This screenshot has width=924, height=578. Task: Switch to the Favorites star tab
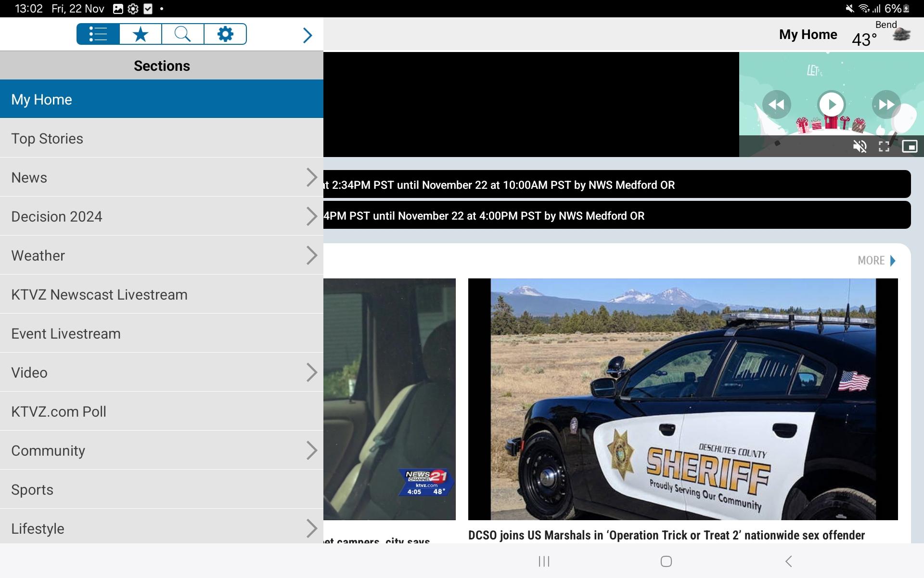(141, 34)
